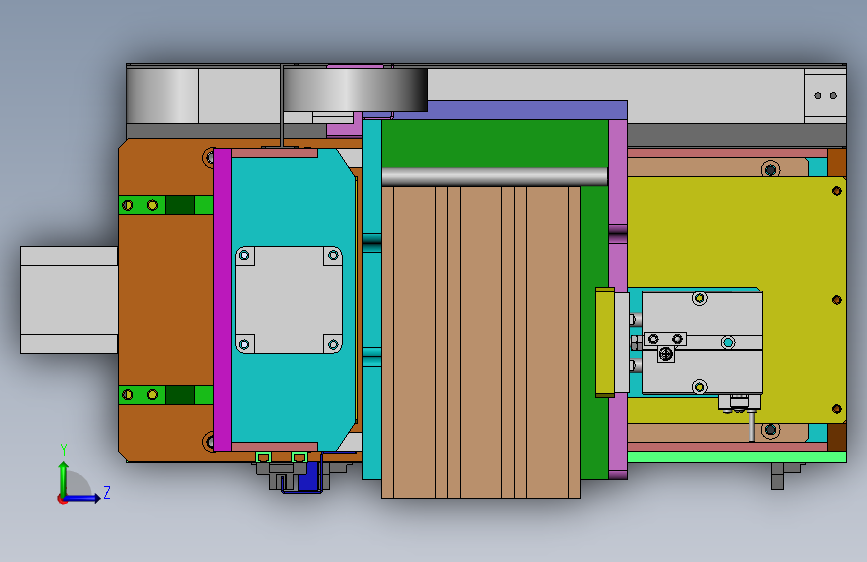Pick the left hole on top-right rail end
867x562 pixels.
click(x=818, y=96)
